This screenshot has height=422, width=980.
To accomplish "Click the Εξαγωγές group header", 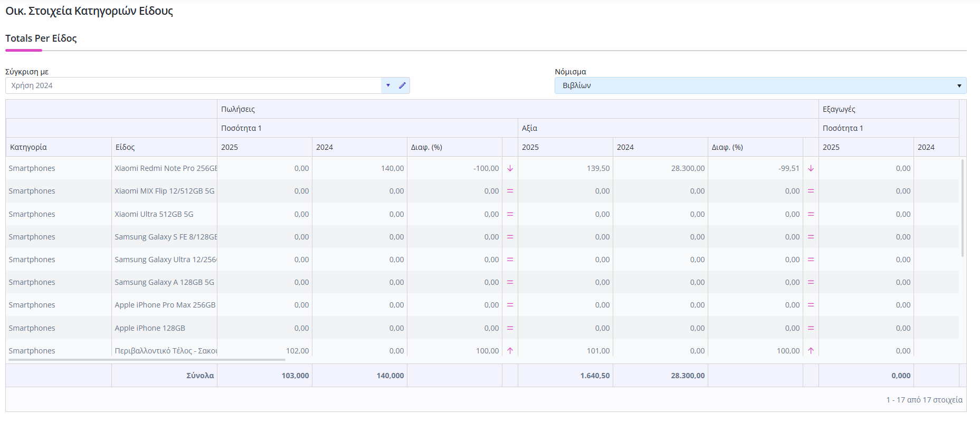I will (889, 109).
